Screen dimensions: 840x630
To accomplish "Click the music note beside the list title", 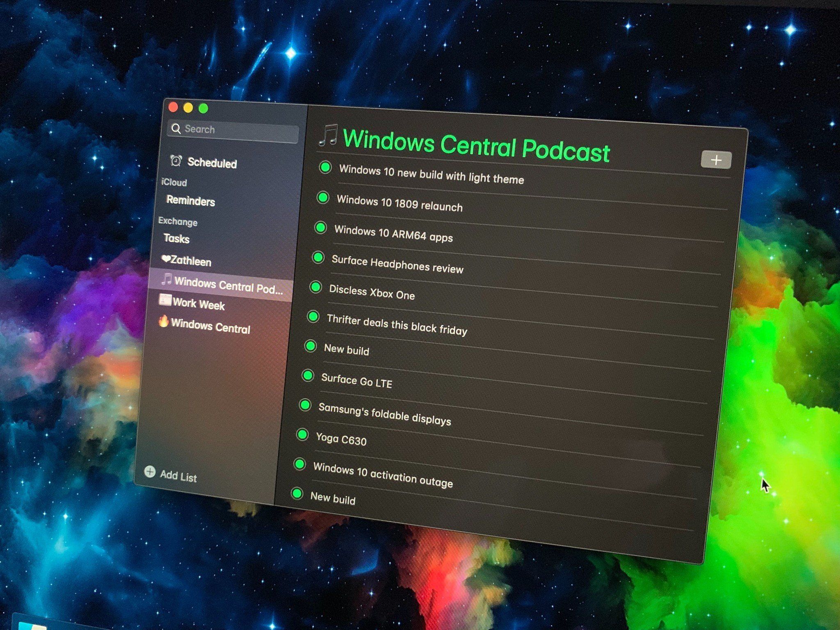I will (x=328, y=135).
